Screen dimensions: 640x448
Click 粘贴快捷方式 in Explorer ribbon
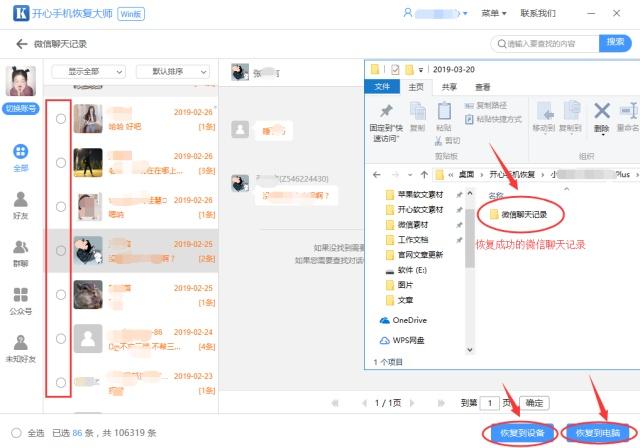(493, 119)
